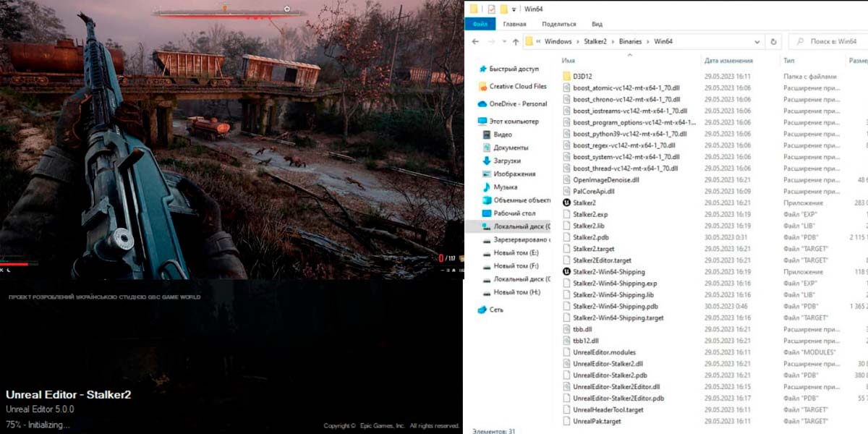
Task: Select file boost_python39-vc142-mt-x64-1_70.dll
Action: 630,134
